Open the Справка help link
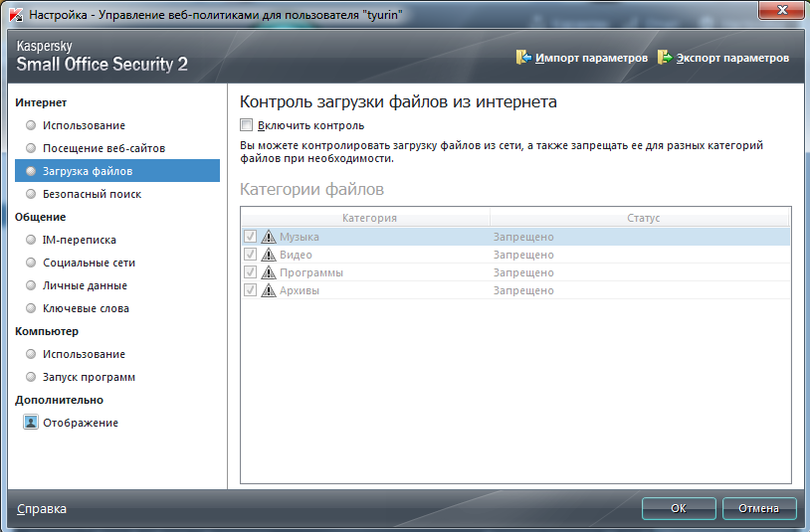810x532 pixels. (x=42, y=509)
